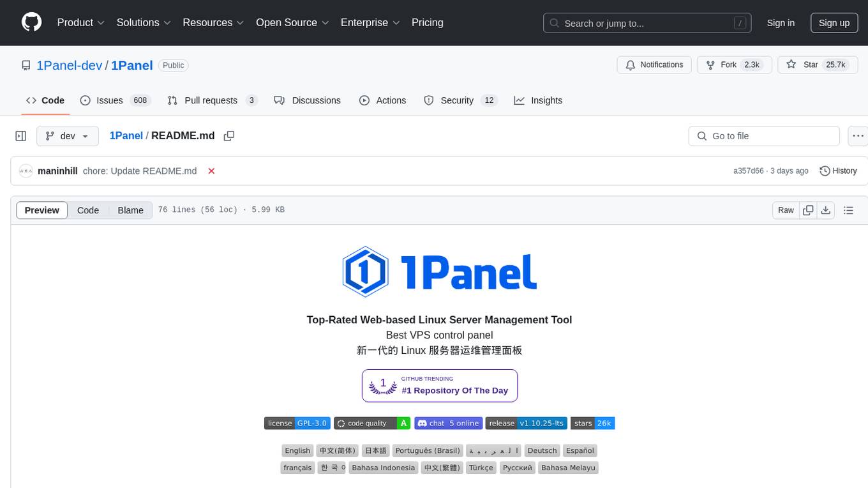Select the Preview view

pos(42,210)
